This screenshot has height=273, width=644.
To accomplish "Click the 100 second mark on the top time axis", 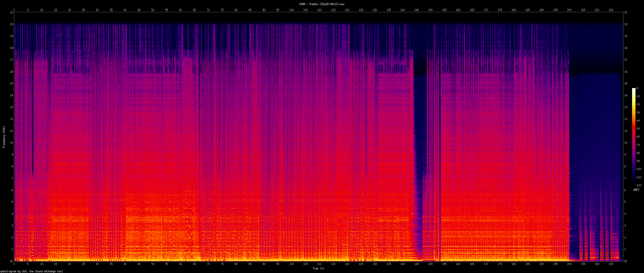I will coord(292,10).
